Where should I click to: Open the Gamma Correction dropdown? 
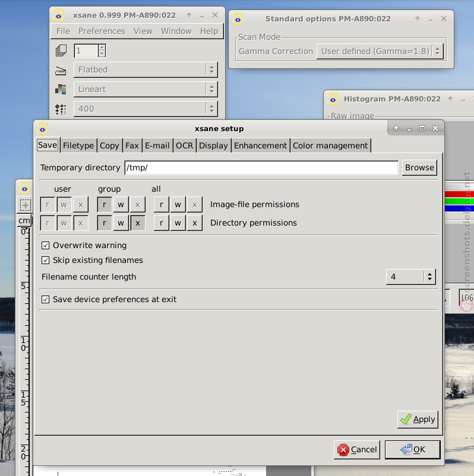click(380, 51)
